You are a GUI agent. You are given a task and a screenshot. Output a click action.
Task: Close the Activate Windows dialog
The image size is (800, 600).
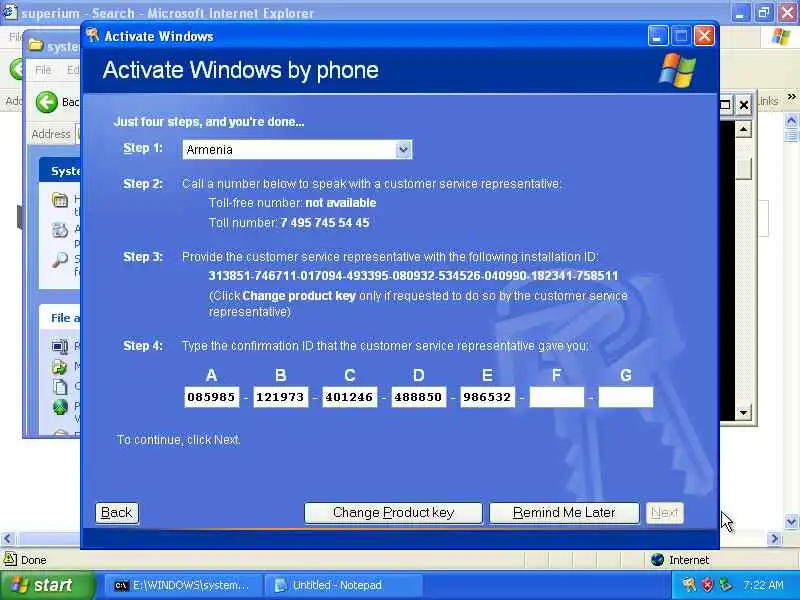click(x=704, y=36)
